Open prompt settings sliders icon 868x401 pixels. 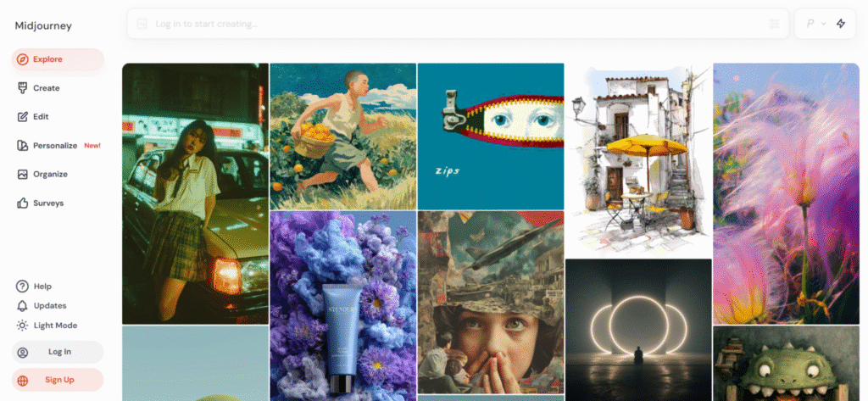pos(774,24)
